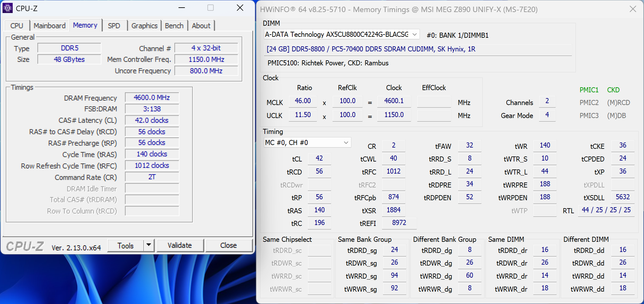Screen dimensions: 644x304
Task: Close the HWiNFO Memory Timings window
Action: coord(633,9)
